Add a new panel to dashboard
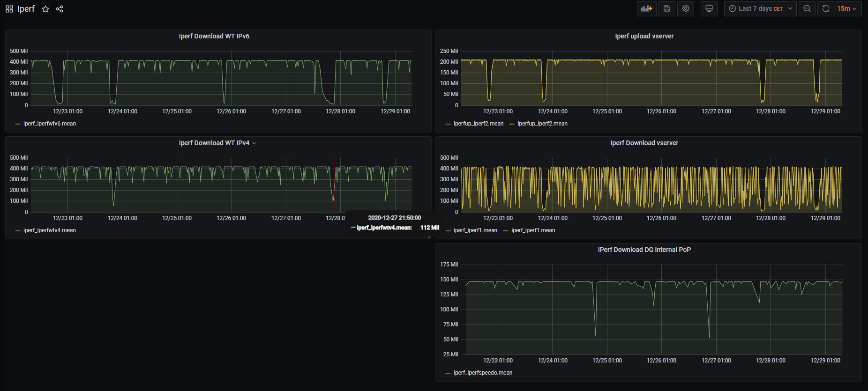Screen dimensions: 868x391 coord(647,8)
